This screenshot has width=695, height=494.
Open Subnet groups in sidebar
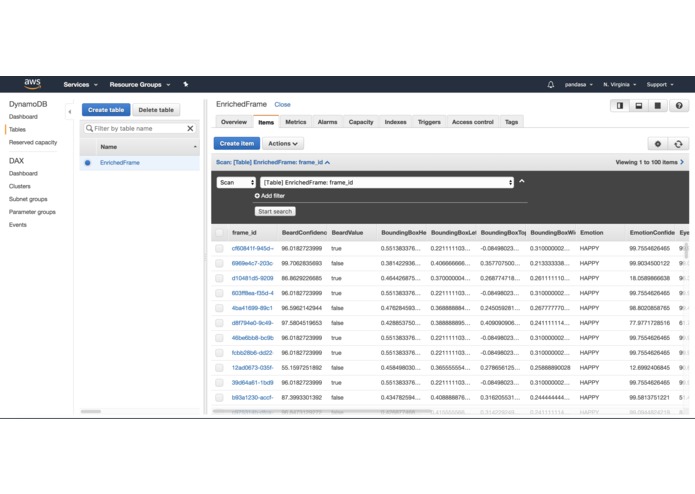click(28, 199)
